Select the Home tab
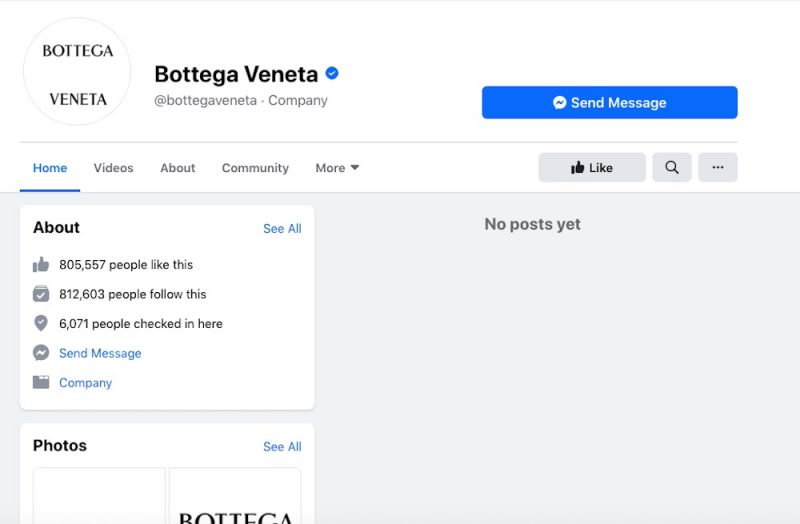Screen dimensions: 800x524 pyautogui.click(x=50, y=168)
